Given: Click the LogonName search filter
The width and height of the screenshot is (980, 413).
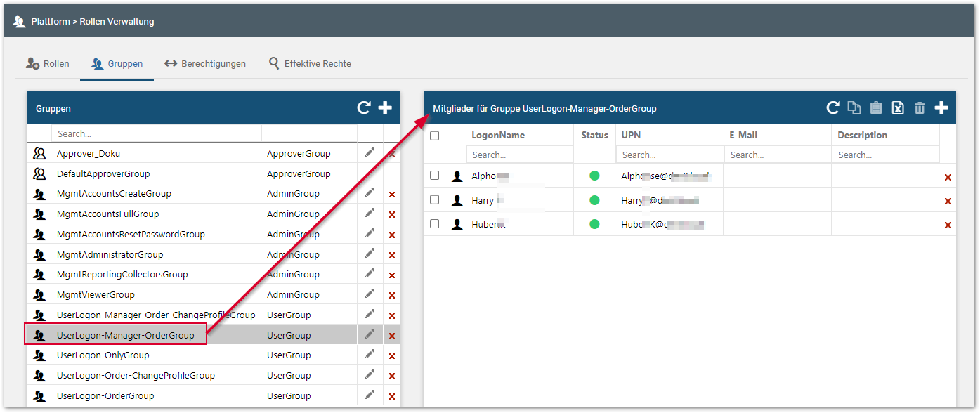Looking at the screenshot, I should click(x=520, y=155).
